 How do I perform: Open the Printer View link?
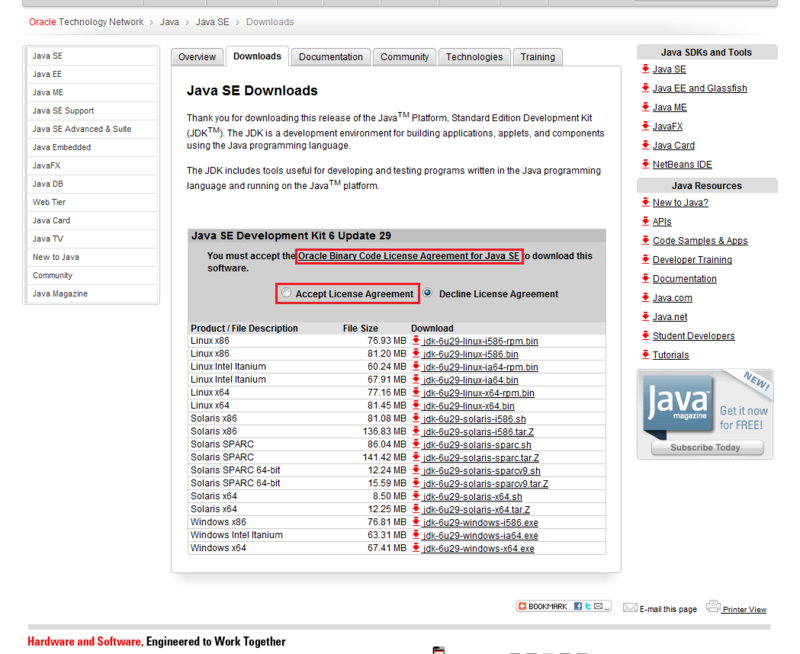click(744, 610)
